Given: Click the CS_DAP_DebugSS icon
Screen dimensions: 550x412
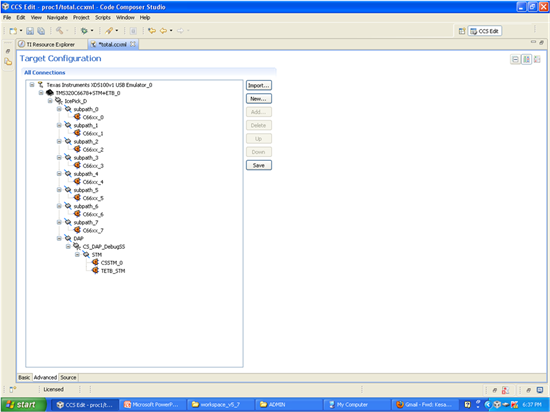Looking at the screenshot, I should [77, 246].
